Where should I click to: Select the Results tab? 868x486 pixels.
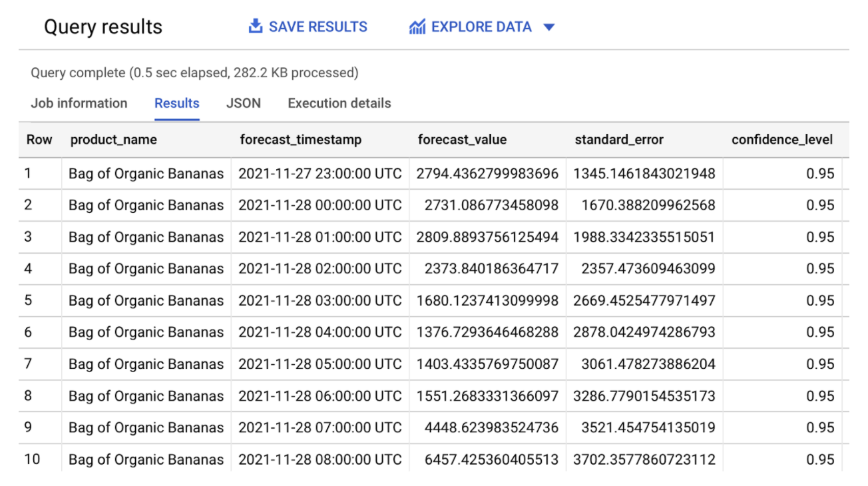click(176, 103)
